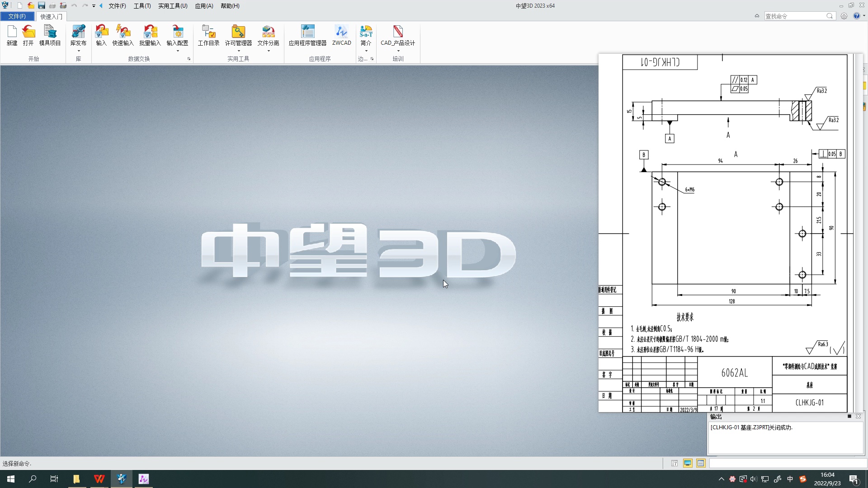Click the quick-access Open folder icon

pyautogui.click(x=30, y=6)
